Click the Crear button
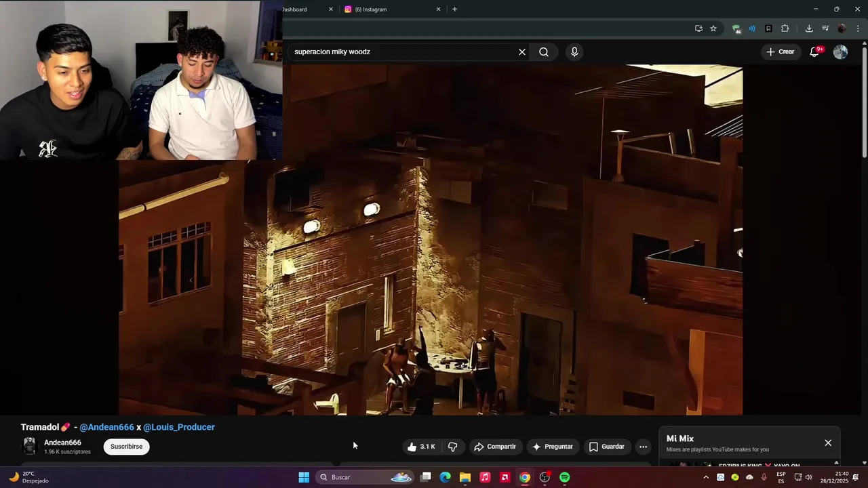The height and width of the screenshot is (488, 868). pos(781,52)
